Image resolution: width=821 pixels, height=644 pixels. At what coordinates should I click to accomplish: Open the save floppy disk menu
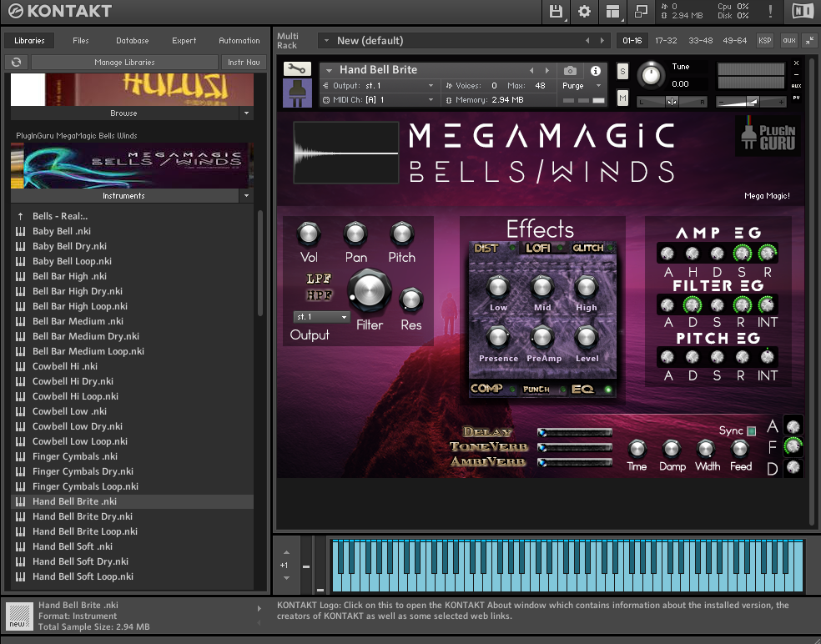(x=556, y=12)
